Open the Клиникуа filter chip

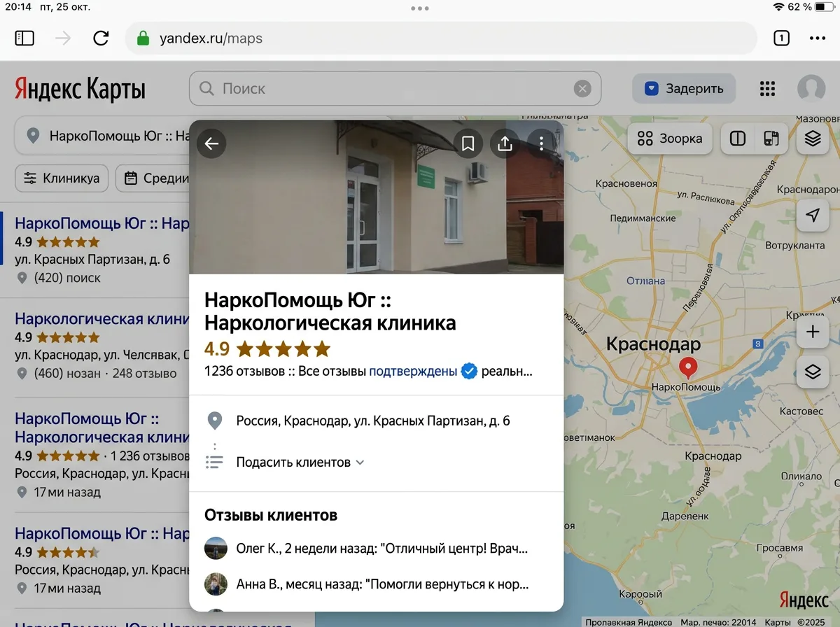62,178
